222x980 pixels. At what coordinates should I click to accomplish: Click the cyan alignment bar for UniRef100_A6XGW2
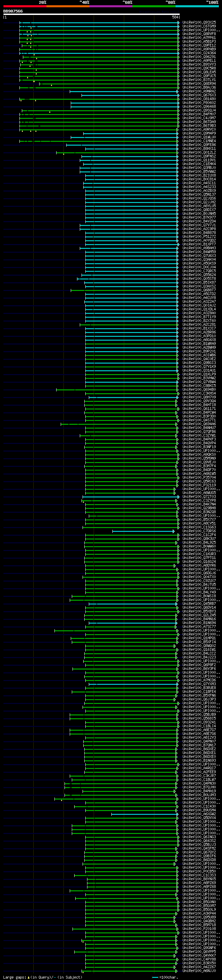point(145,814)
